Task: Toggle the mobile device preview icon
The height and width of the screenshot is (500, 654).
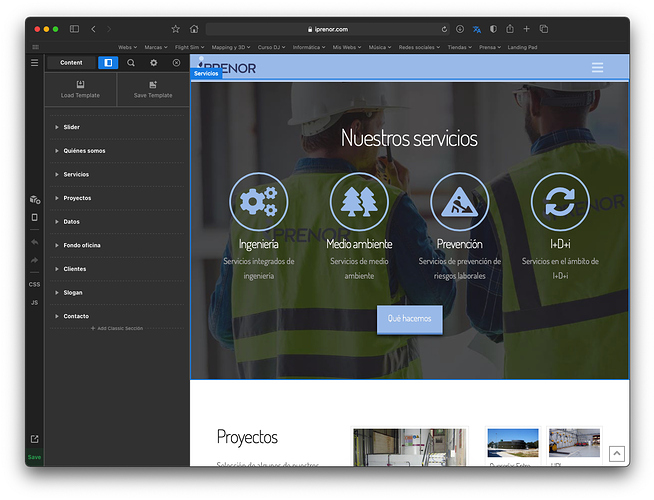Action: [x=35, y=217]
